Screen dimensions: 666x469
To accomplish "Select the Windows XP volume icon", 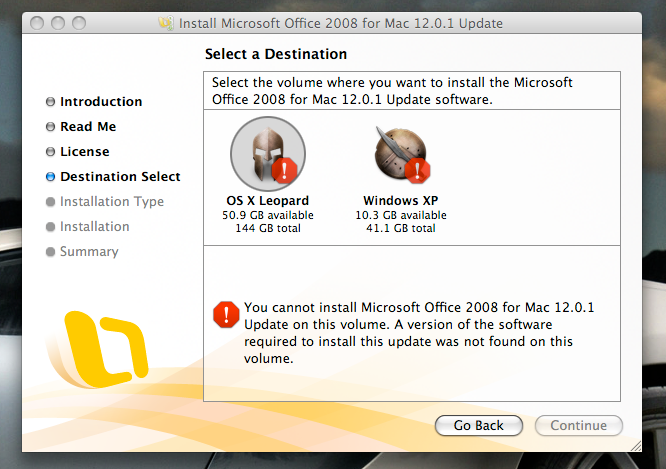I will [x=401, y=155].
